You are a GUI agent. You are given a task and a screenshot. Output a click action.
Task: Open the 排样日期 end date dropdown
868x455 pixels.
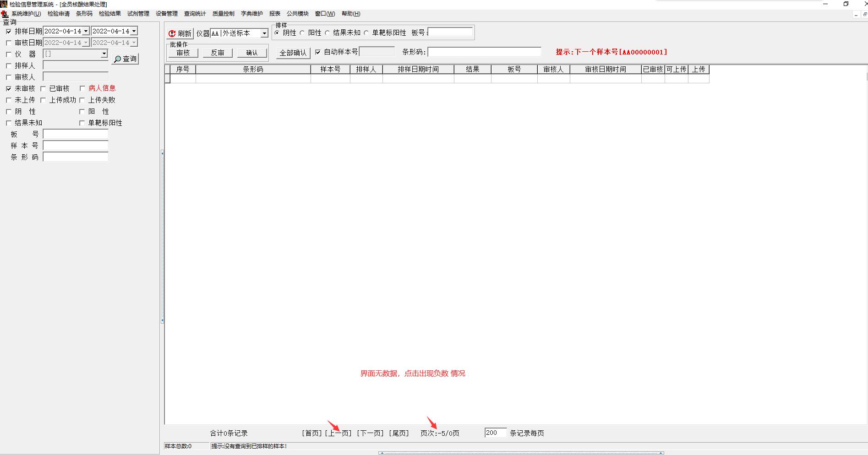pos(134,31)
